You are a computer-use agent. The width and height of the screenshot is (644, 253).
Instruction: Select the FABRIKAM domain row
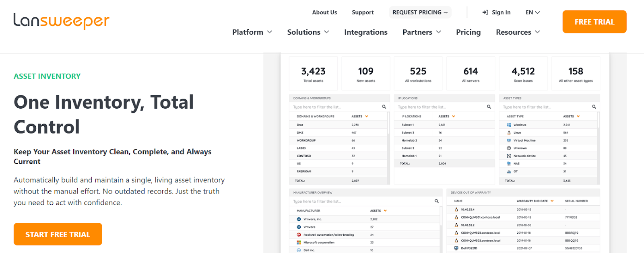[x=338, y=171]
